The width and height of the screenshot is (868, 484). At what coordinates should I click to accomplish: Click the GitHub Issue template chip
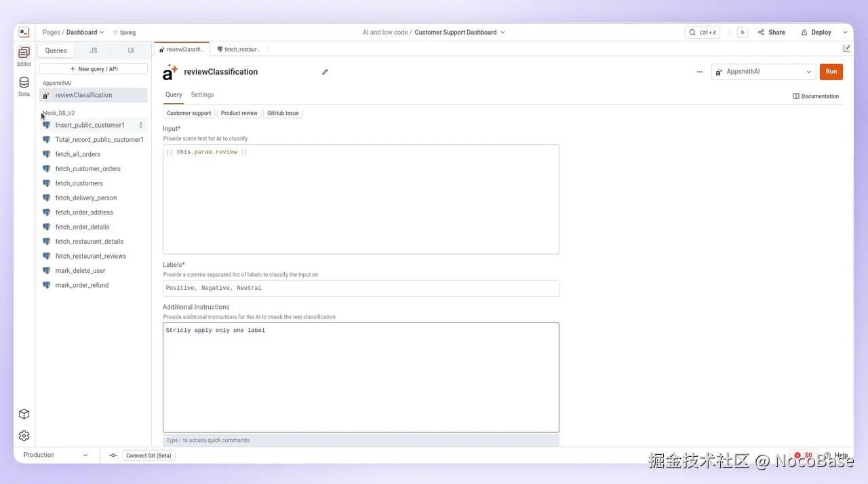283,113
